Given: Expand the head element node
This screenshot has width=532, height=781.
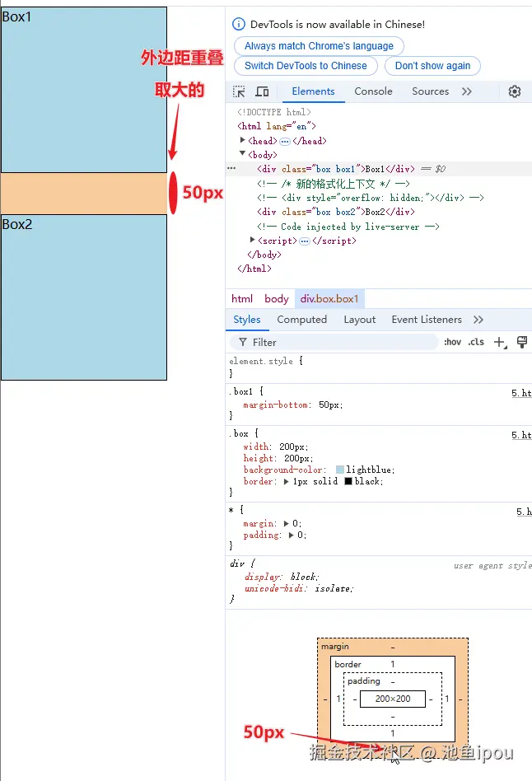Looking at the screenshot, I should coord(243,140).
